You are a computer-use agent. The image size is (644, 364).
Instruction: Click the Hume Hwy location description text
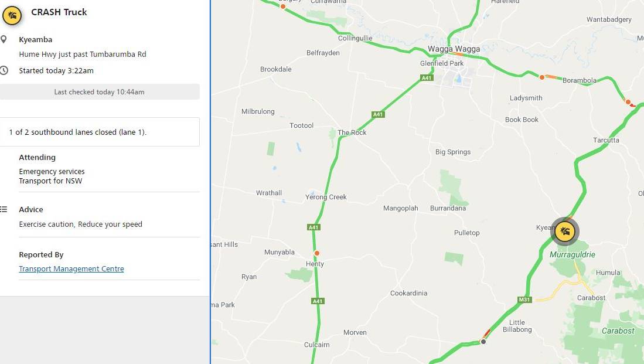pyautogui.click(x=83, y=55)
